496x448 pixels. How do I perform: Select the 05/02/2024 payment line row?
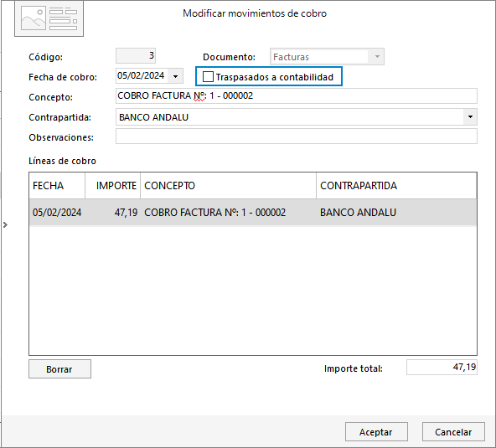[x=253, y=212]
